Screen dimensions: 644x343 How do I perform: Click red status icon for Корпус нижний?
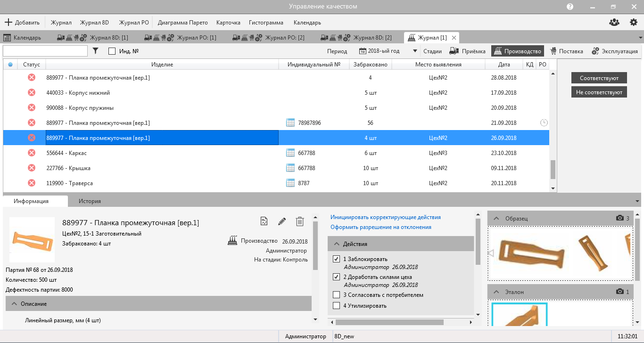point(32,92)
